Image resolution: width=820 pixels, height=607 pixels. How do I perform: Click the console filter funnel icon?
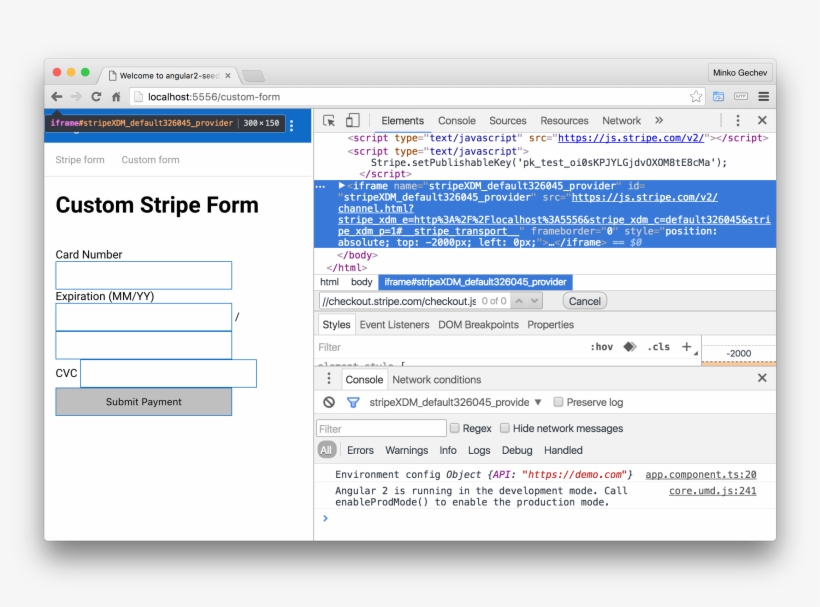353,402
